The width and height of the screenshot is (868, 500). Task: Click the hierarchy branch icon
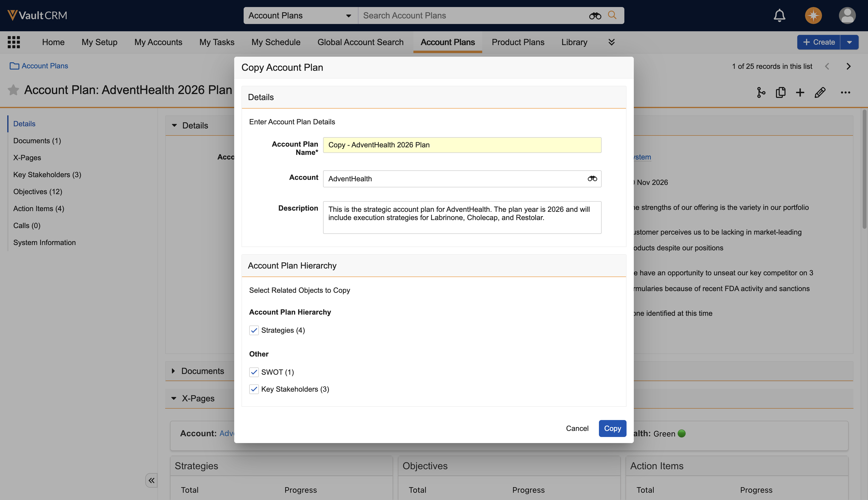tap(761, 92)
